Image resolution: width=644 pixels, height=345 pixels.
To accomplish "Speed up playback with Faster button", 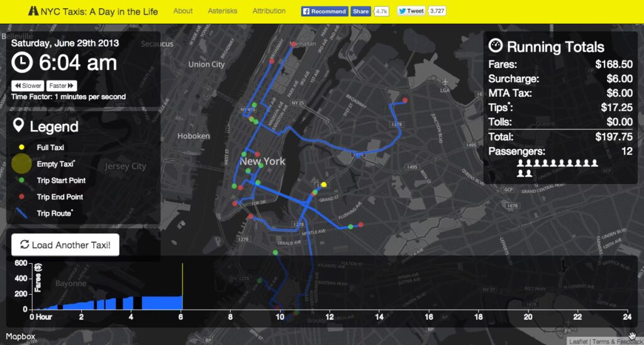I will coord(62,85).
